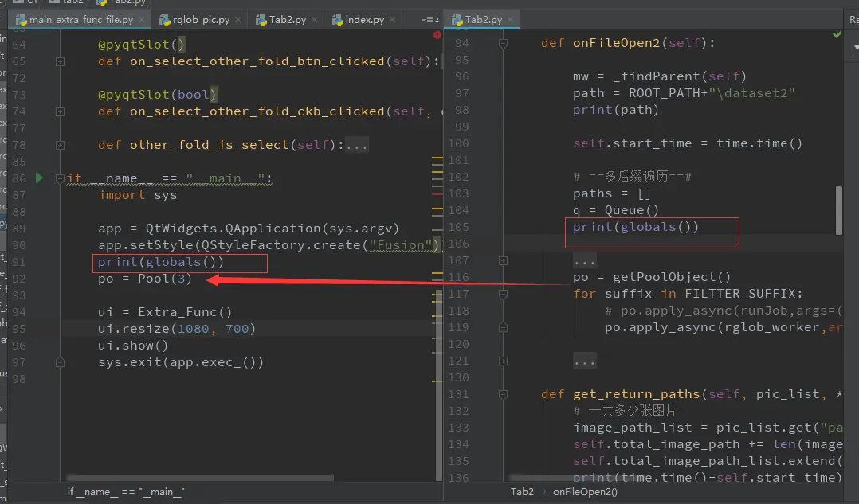Collapse get_return_paths method at line 131
859x504 pixels.
503,394
